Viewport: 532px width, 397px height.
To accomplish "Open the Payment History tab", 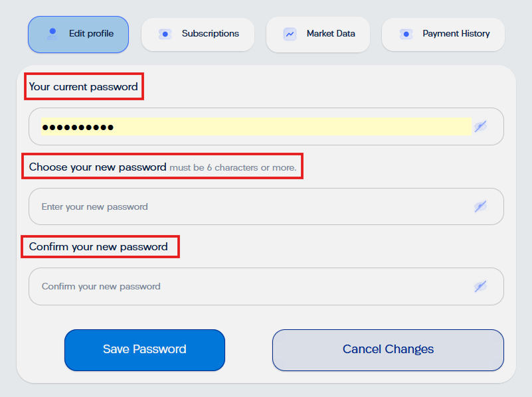I will [443, 35].
